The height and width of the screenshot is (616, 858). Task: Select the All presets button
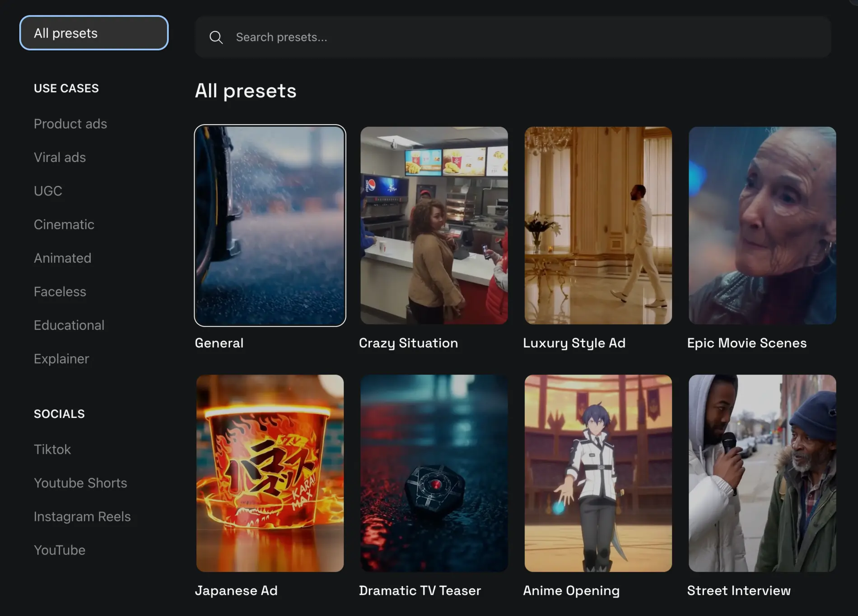[x=94, y=33]
